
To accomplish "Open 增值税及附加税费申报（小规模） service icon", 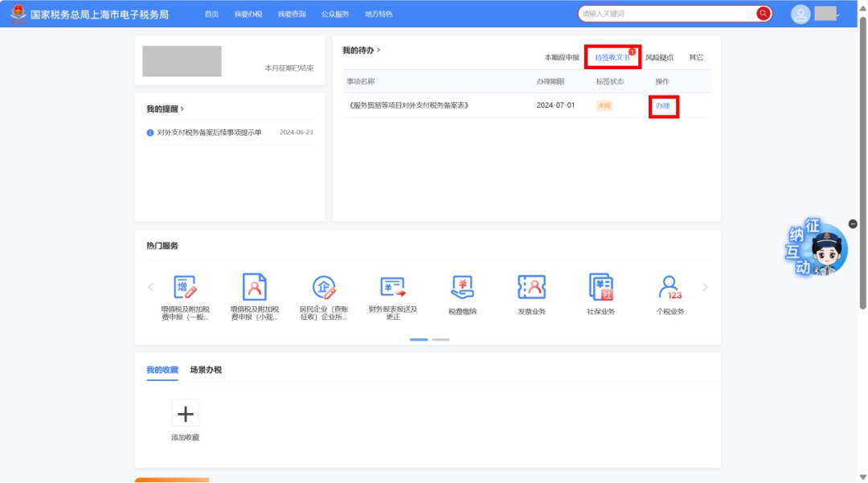I will pos(254,288).
